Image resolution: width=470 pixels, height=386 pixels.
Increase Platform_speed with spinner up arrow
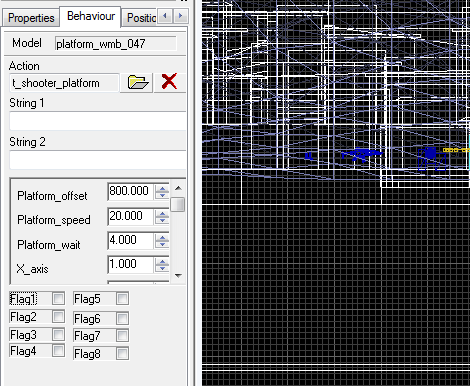[x=162, y=213]
